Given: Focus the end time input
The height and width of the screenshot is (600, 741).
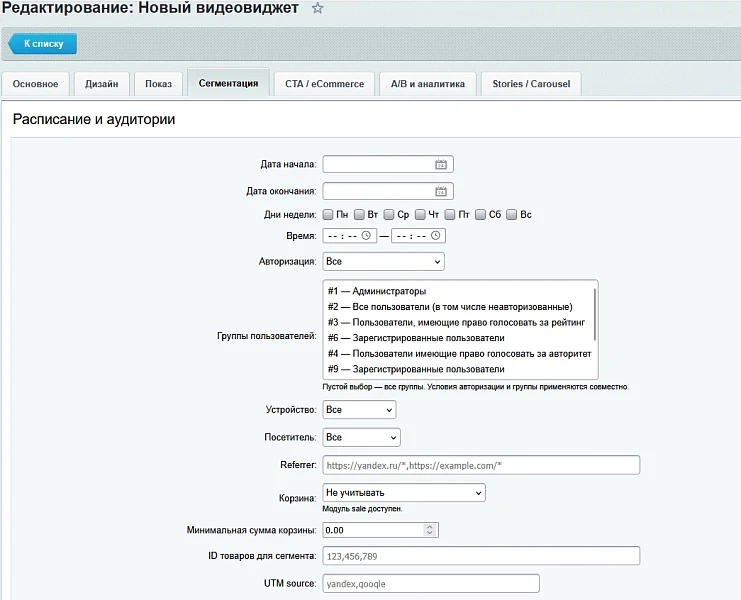Looking at the screenshot, I should tap(418, 235).
